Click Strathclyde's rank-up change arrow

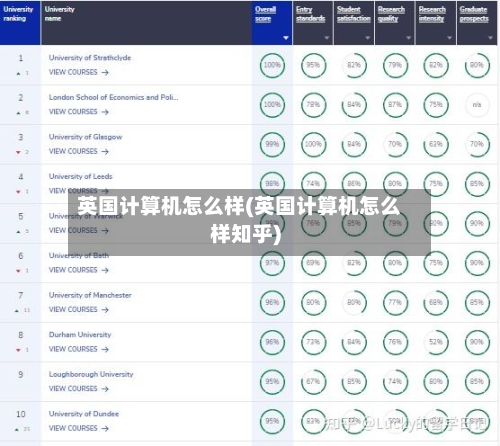pos(18,73)
